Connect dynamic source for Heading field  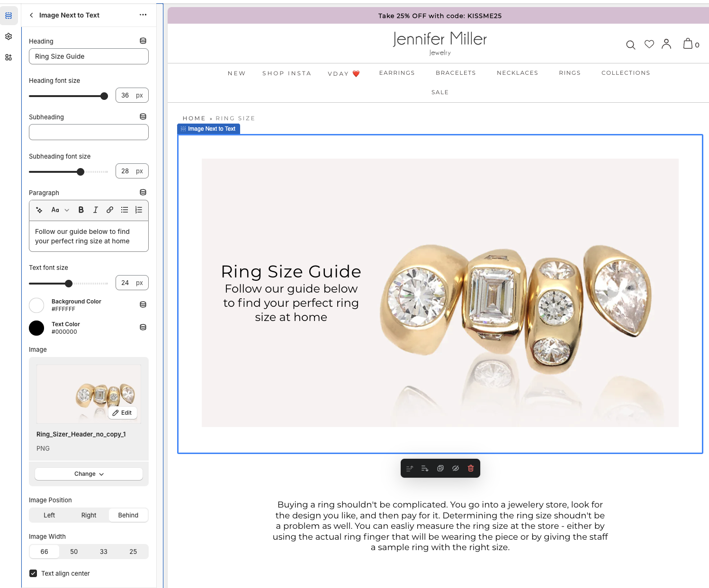[143, 41]
